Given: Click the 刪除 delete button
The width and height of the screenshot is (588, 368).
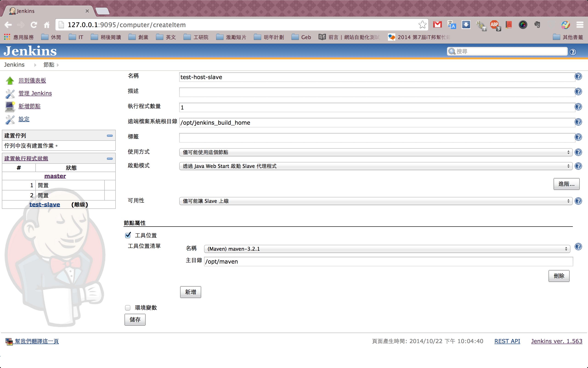Looking at the screenshot, I should tap(559, 276).
